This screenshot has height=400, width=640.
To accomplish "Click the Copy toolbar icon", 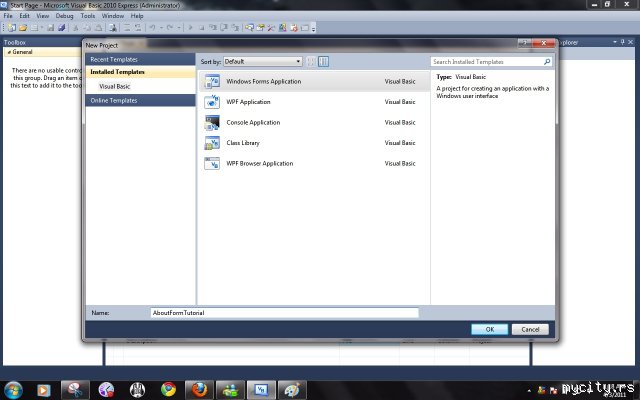I will (x=87, y=28).
